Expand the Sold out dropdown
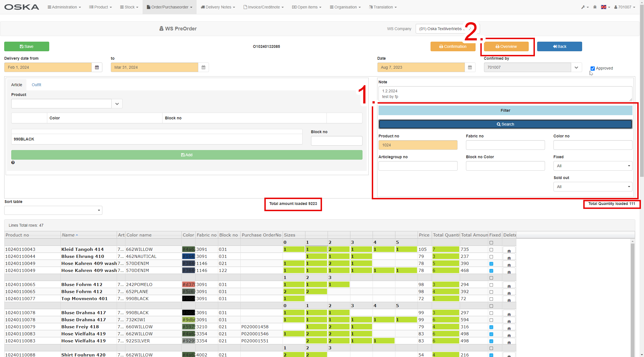The height and width of the screenshot is (357, 644). point(593,187)
